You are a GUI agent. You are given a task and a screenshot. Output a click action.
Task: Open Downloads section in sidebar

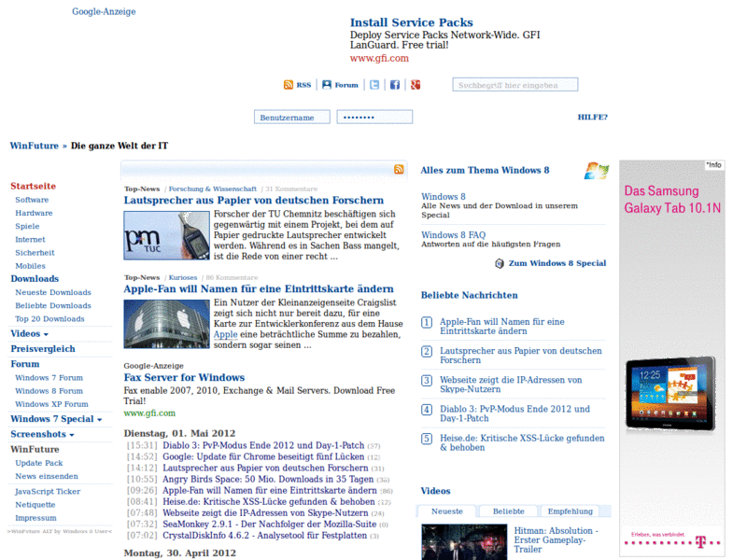click(x=35, y=278)
